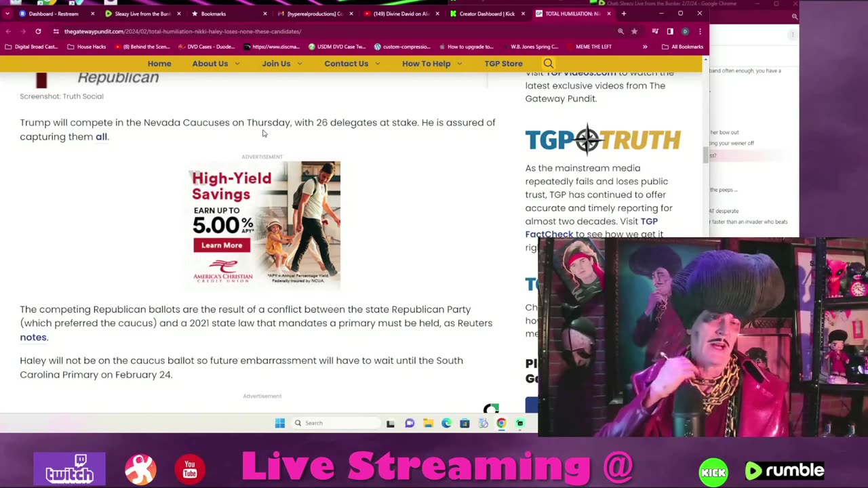This screenshot has width=868, height=488.
Task: Open the Chrome profile avatar button
Action: click(x=685, y=31)
